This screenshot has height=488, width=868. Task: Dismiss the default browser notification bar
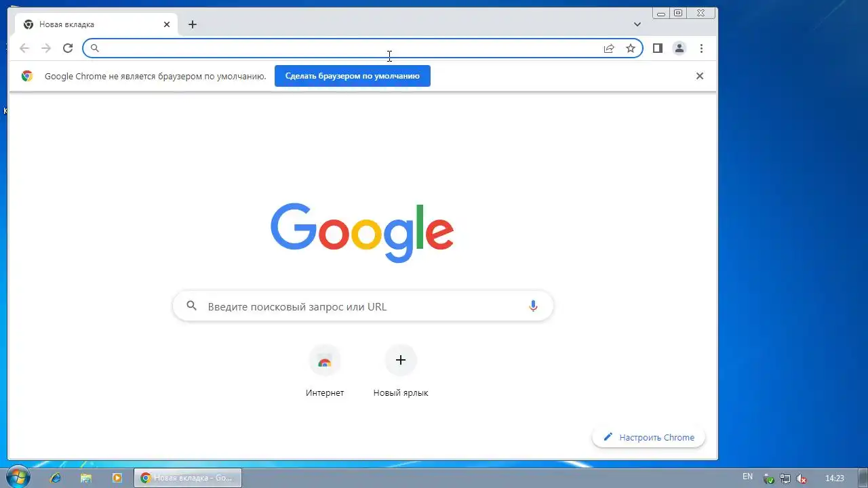pyautogui.click(x=700, y=76)
